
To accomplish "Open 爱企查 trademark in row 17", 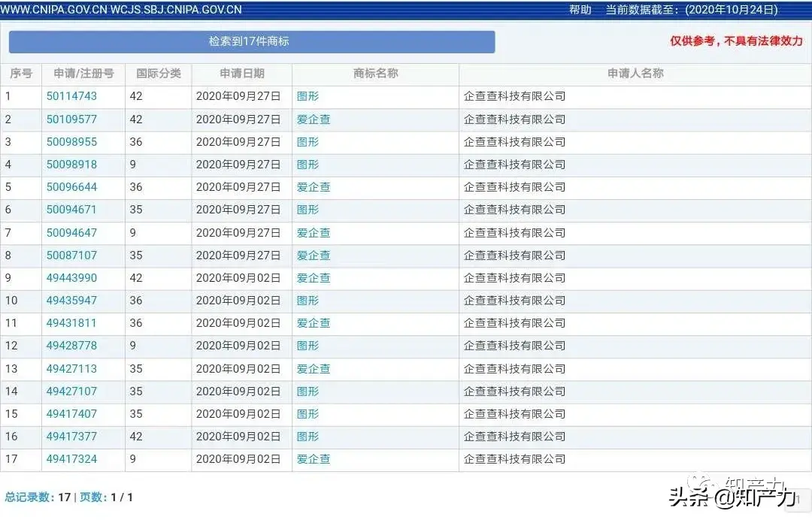I will tap(314, 459).
